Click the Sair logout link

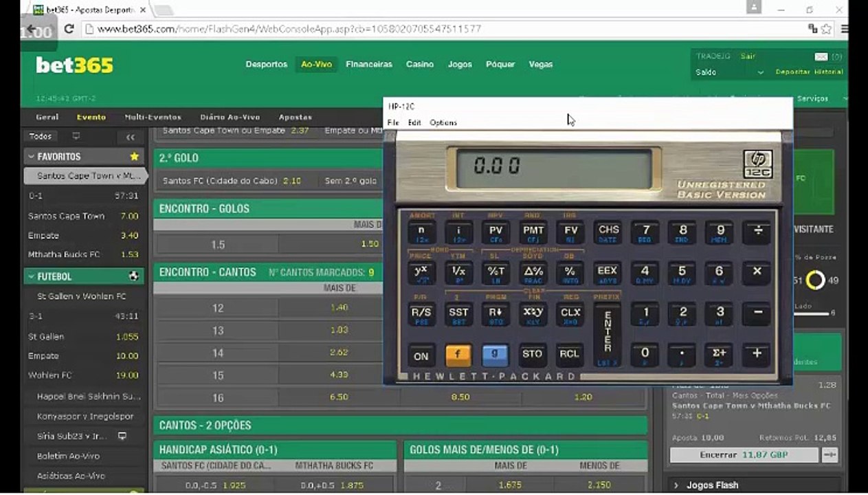(748, 56)
